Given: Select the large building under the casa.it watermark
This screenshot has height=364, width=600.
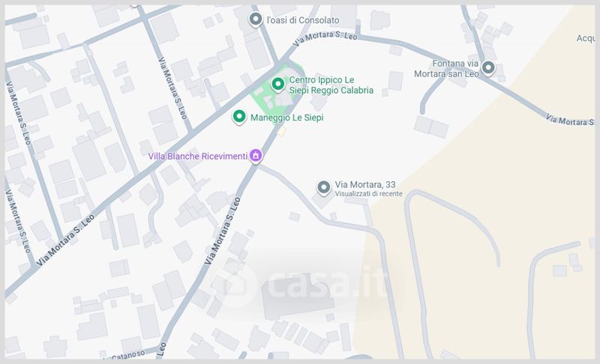Looking at the screenshot, I should tap(297, 298).
